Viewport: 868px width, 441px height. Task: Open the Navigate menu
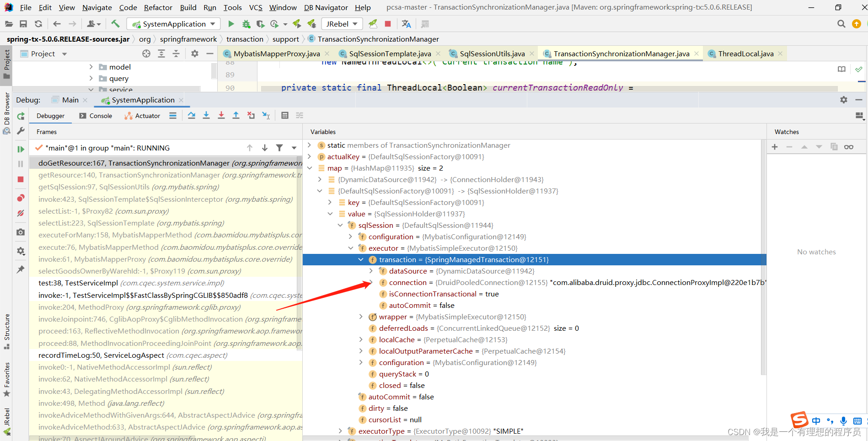point(97,7)
